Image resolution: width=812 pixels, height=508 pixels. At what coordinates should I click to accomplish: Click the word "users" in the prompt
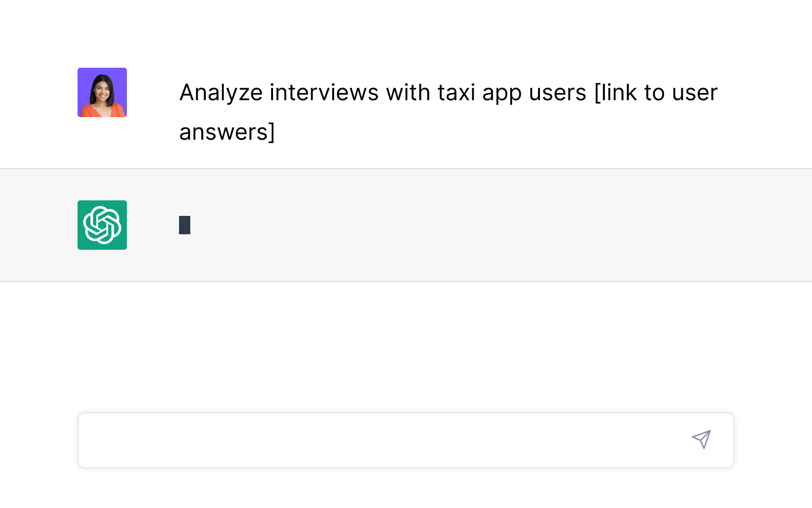point(557,93)
